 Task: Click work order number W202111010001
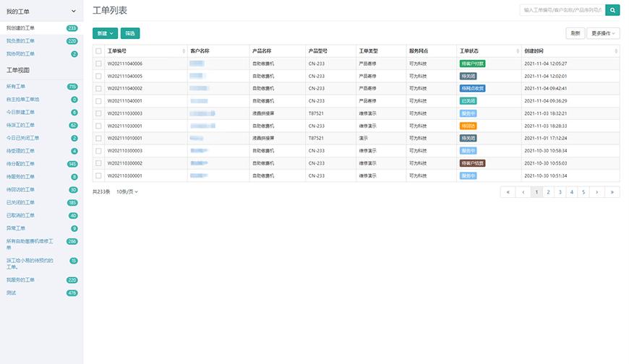[x=125, y=138]
